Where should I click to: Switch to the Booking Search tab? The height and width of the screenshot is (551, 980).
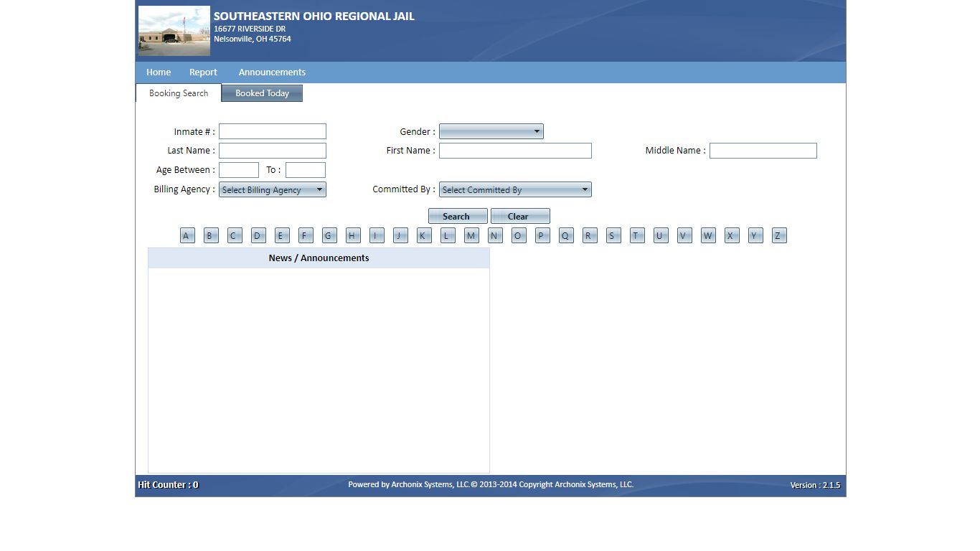coord(179,93)
